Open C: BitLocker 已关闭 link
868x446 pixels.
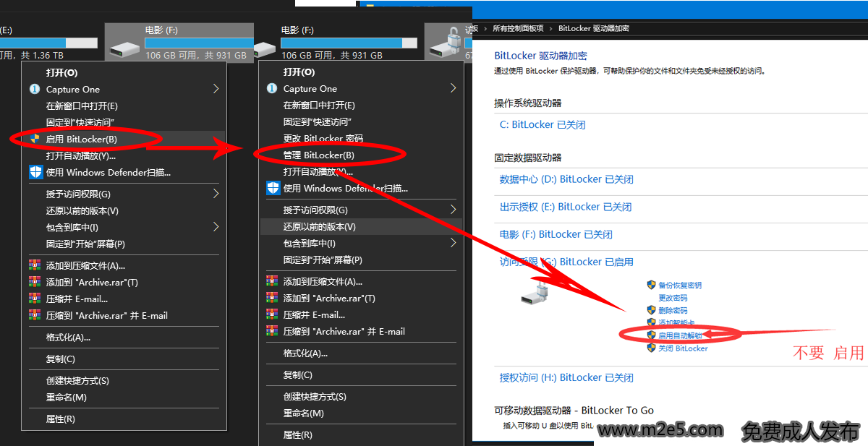(x=542, y=124)
